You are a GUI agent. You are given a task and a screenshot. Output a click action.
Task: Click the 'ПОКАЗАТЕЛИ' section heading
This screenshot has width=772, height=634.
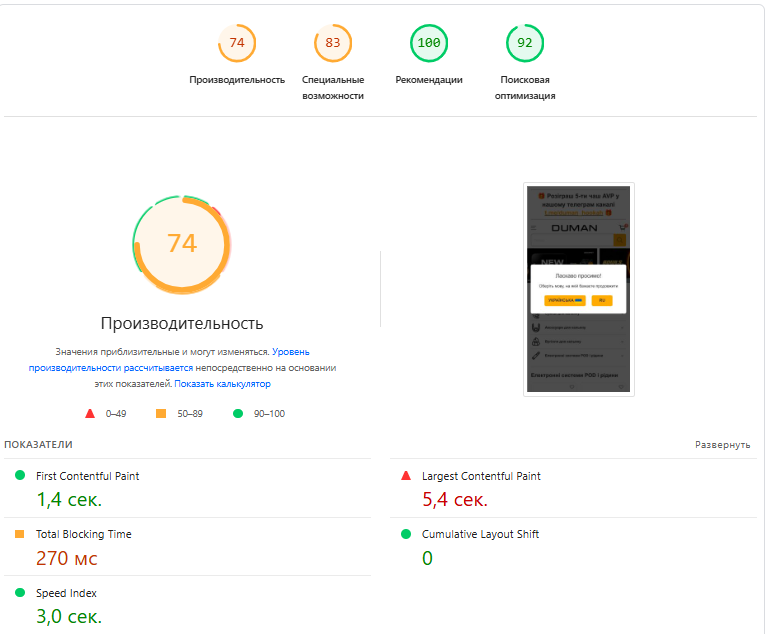tap(38, 444)
